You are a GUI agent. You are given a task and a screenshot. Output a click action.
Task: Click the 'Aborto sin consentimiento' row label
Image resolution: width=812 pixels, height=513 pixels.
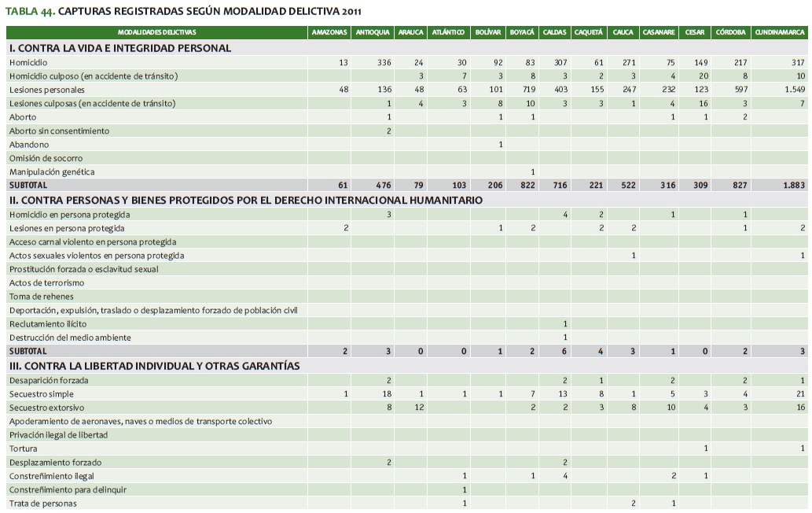[60, 131]
